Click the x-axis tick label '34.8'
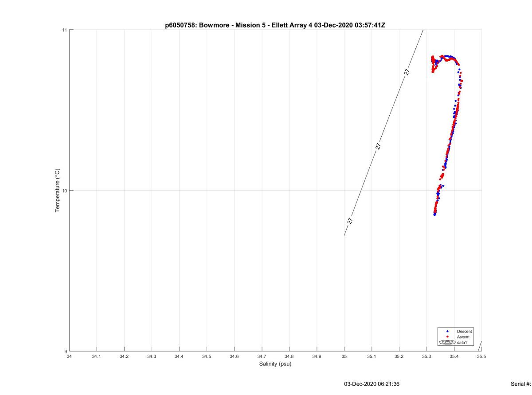This screenshot has height=395, width=532. coord(289,356)
